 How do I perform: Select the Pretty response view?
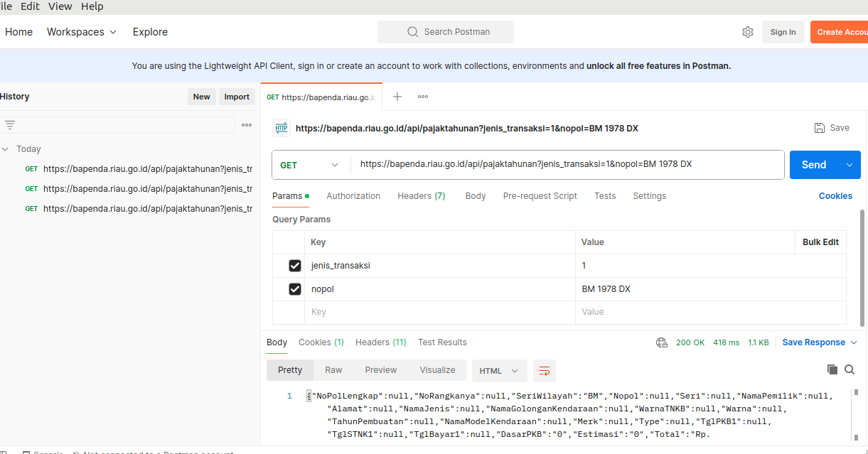point(290,370)
